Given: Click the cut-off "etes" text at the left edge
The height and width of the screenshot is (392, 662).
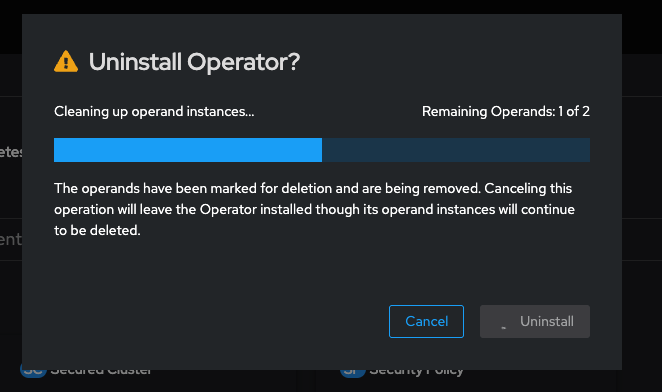Looking at the screenshot, I should 11,152.
